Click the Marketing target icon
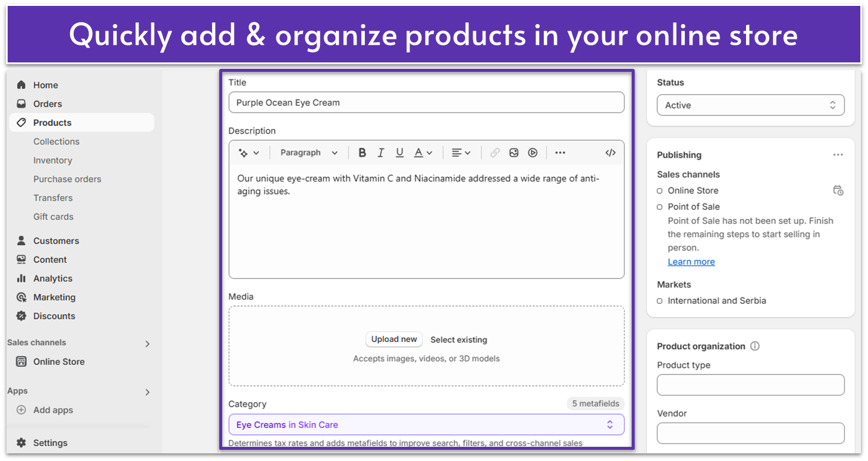Viewport: 868px width, 461px height. coord(21,297)
